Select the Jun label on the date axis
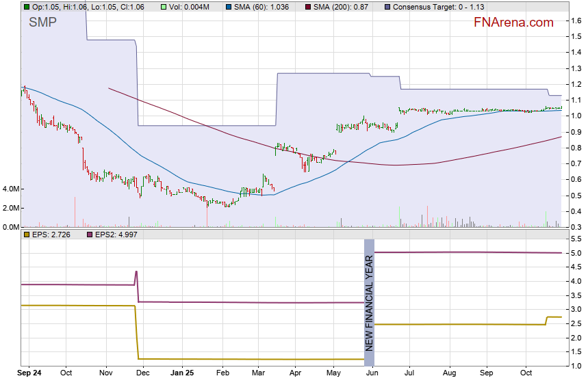 [372, 373]
